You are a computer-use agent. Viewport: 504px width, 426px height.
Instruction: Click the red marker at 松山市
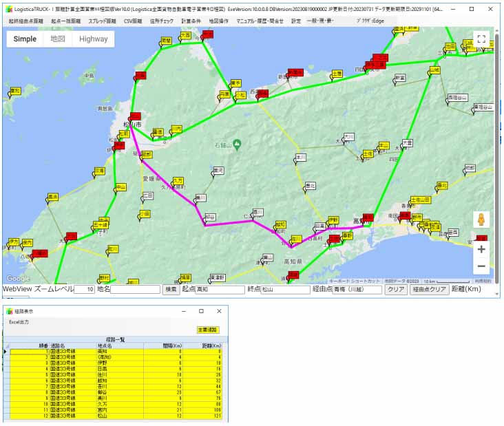click(136, 116)
